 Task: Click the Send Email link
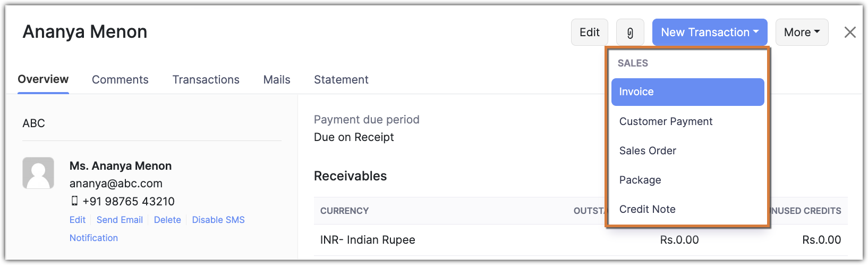120,220
